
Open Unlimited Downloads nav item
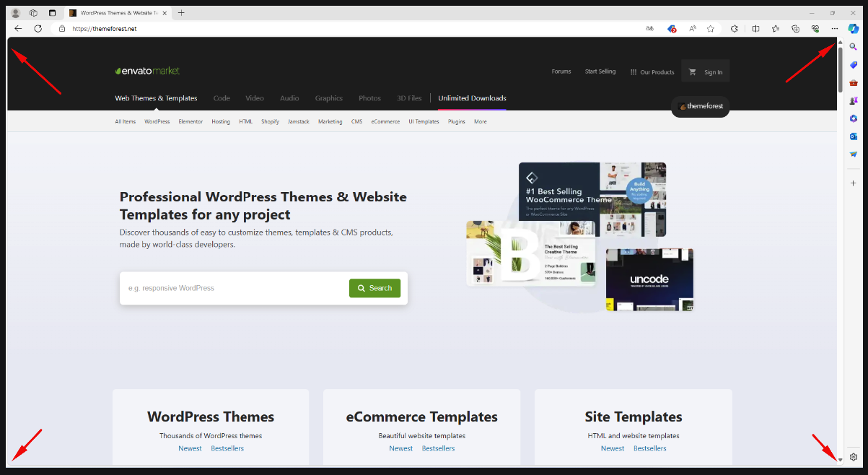[472, 98]
